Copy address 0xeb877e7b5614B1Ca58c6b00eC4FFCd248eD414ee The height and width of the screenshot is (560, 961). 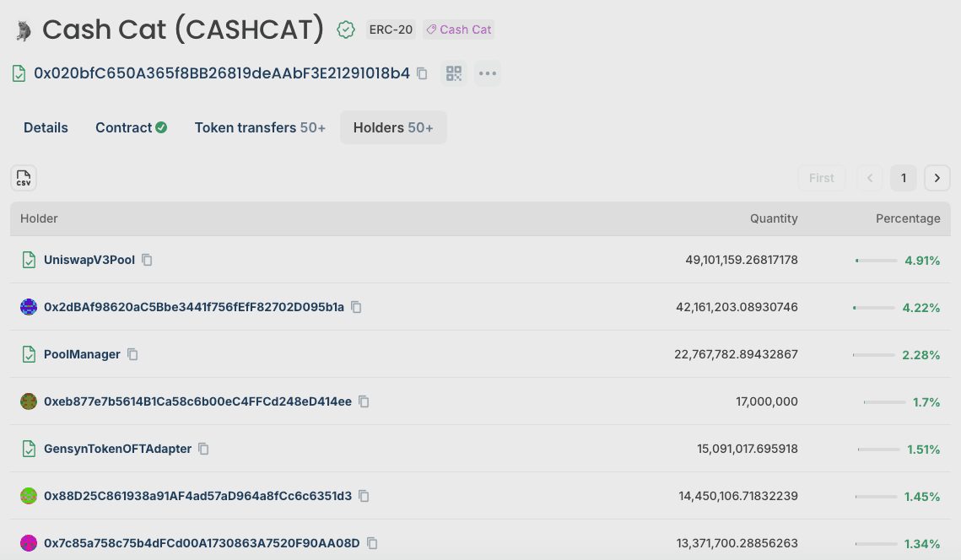pyautogui.click(x=364, y=401)
